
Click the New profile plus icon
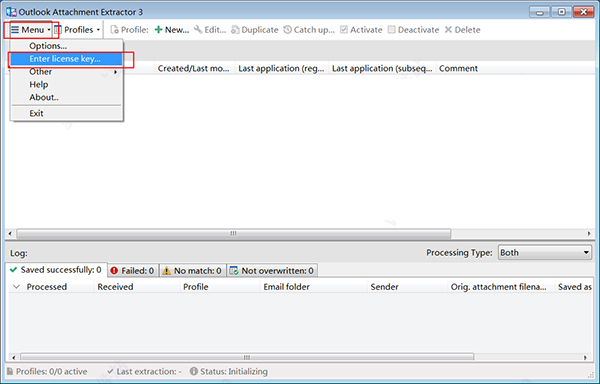158,30
